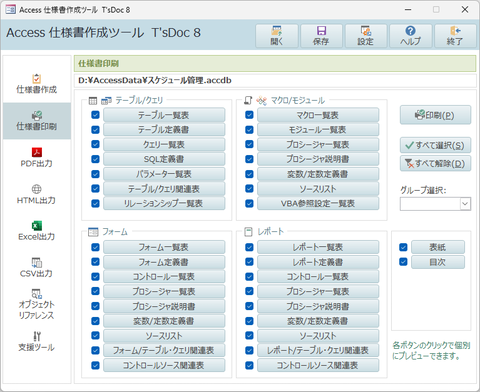Open ヘルプ (Help) toolbar icon
480x392 pixels.
pyautogui.click(x=411, y=36)
